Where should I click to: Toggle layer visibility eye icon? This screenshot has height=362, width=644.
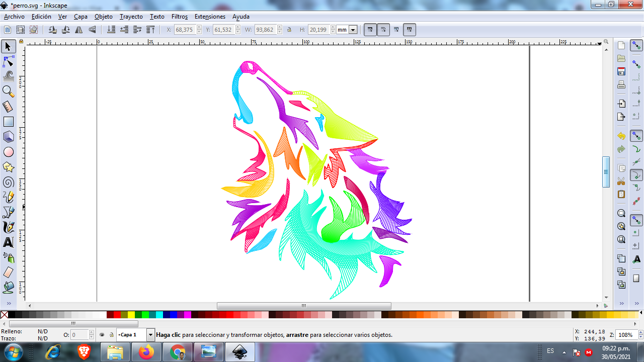[x=102, y=335]
